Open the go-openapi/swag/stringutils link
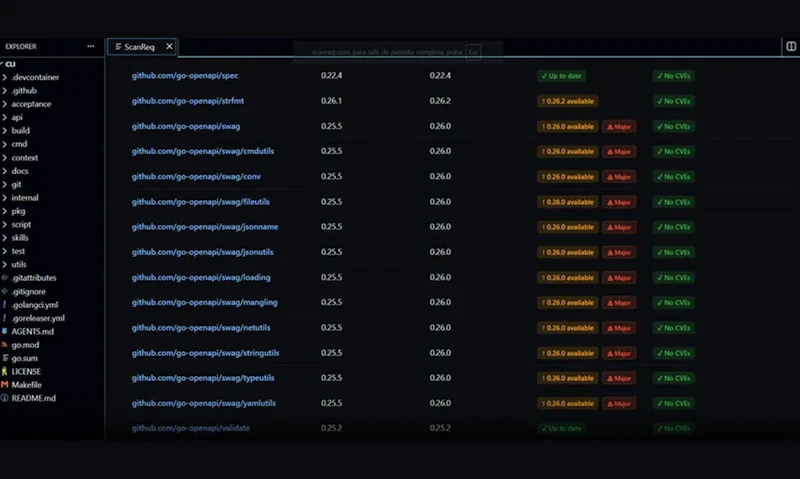This screenshot has width=800, height=479. click(205, 354)
